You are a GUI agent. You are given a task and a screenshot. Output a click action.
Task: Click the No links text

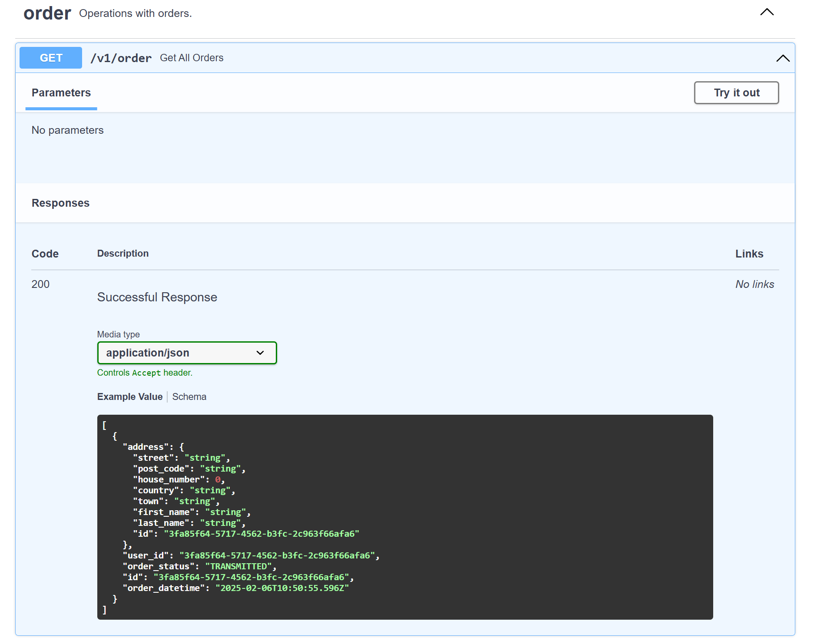tap(754, 284)
